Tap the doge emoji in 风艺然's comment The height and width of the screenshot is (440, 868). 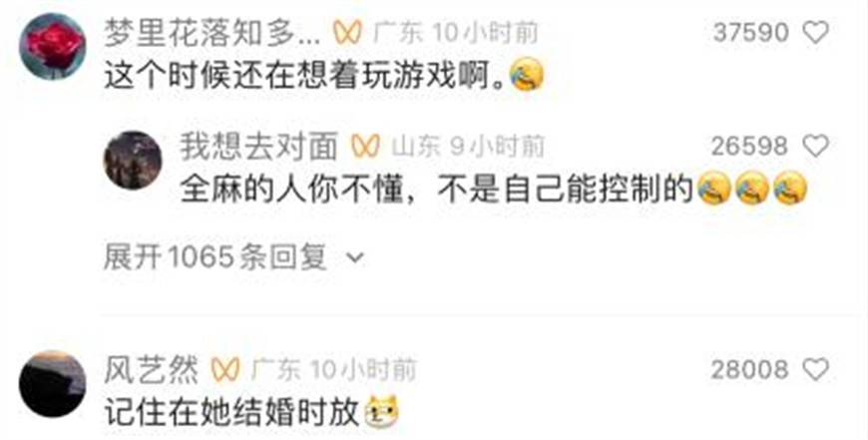[x=382, y=412]
